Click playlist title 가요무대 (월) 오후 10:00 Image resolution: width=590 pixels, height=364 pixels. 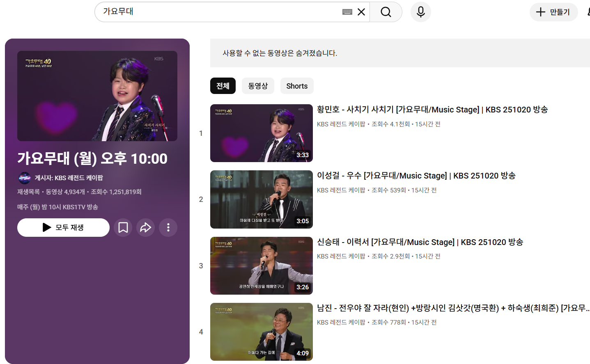[x=92, y=158]
